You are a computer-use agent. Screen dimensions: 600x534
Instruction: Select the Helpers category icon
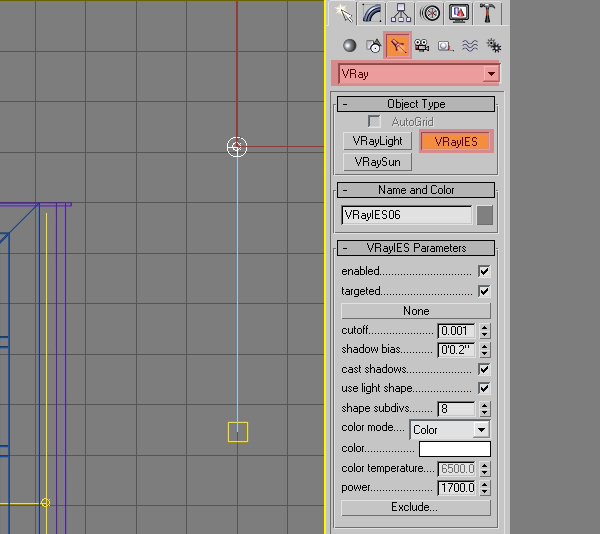(445, 46)
